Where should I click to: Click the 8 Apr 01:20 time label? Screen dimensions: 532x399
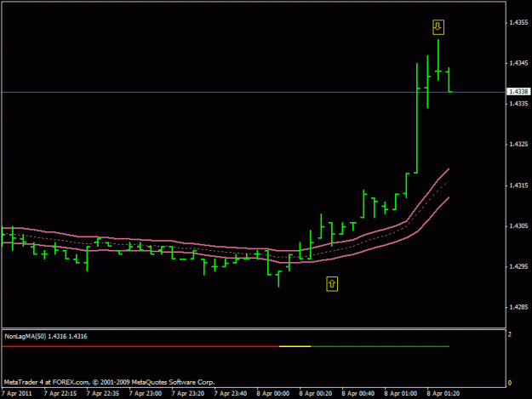443,394
